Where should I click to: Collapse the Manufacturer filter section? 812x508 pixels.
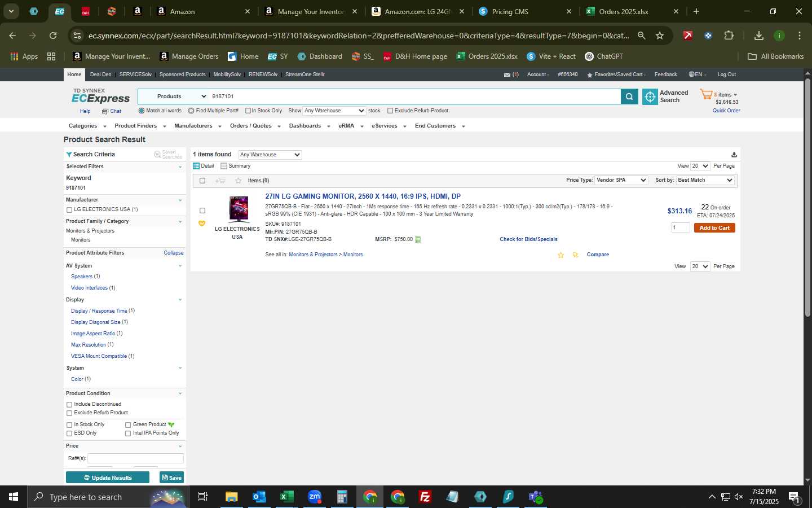click(180, 200)
